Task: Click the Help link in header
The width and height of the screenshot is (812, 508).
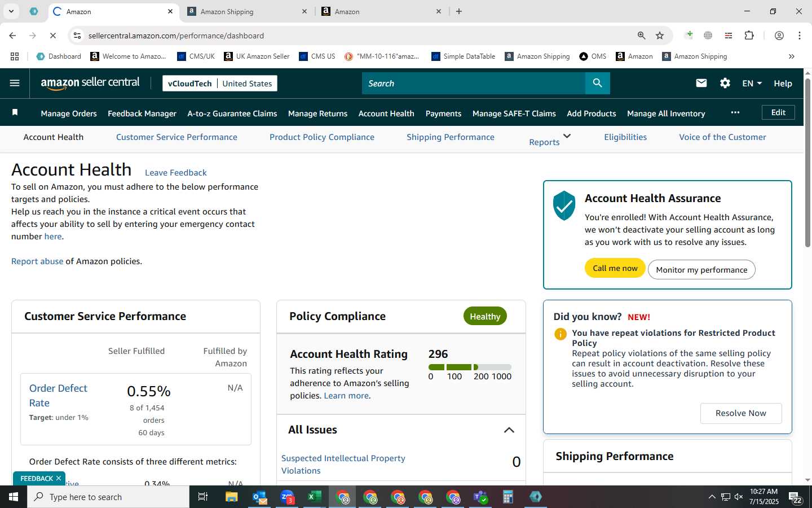Action: [783, 83]
